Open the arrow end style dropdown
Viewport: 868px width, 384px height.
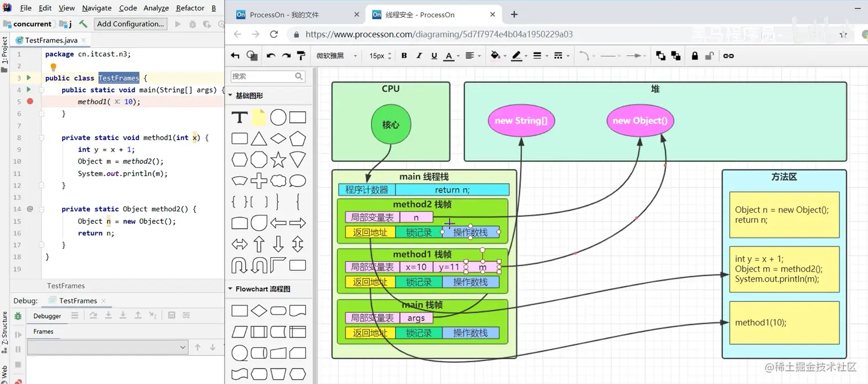tap(636, 56)
